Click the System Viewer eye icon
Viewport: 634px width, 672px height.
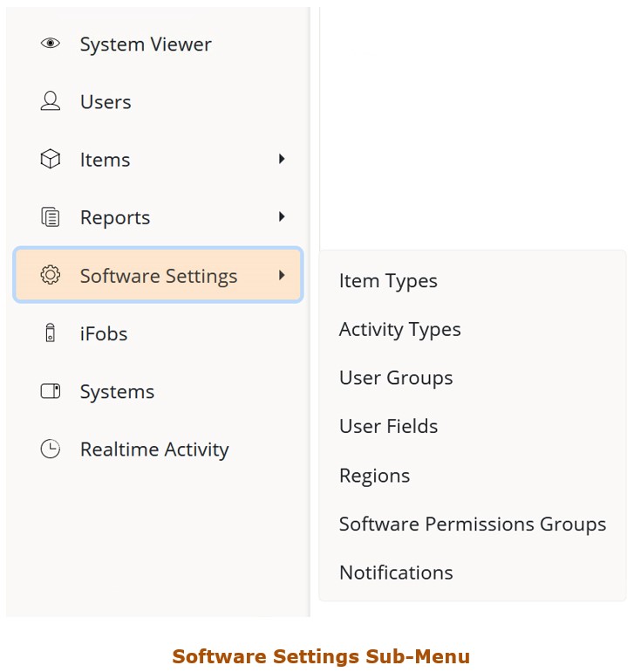pos(51,44)
